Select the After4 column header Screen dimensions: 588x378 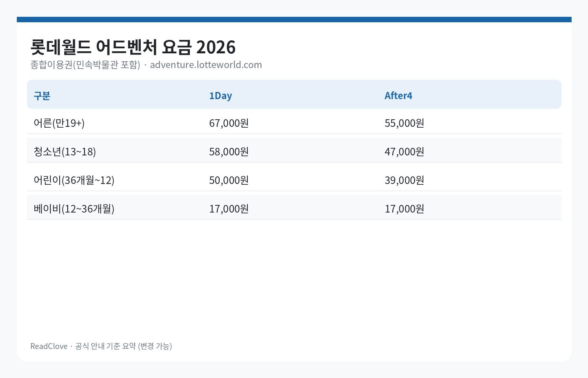point(398,96)
